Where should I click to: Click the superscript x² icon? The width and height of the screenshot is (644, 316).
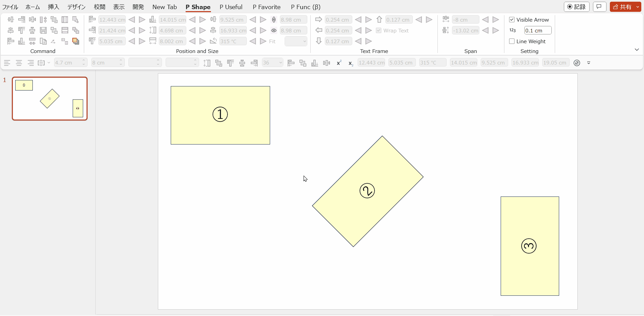(339, 63)
